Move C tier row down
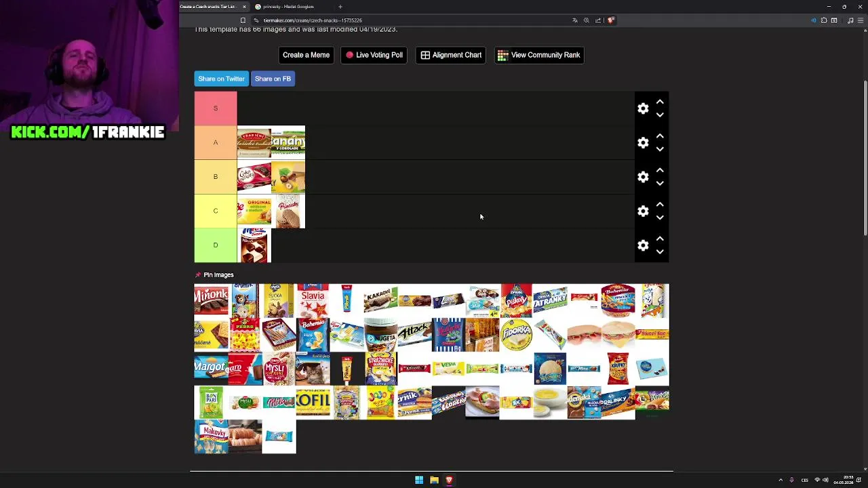Image resolution: width=868 pixels, height=488 pixels. pos(660,218)
